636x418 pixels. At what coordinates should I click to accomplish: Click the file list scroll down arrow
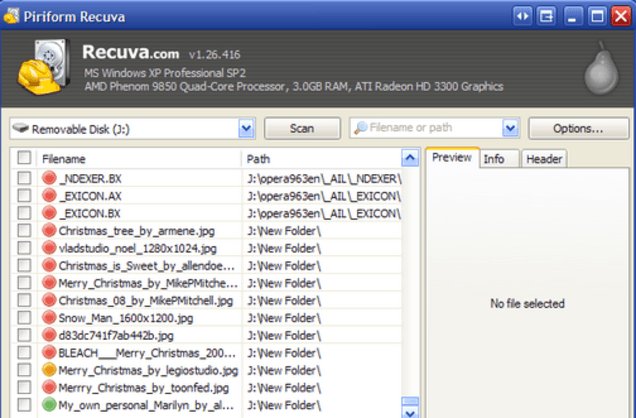click(x=410, y=413)
